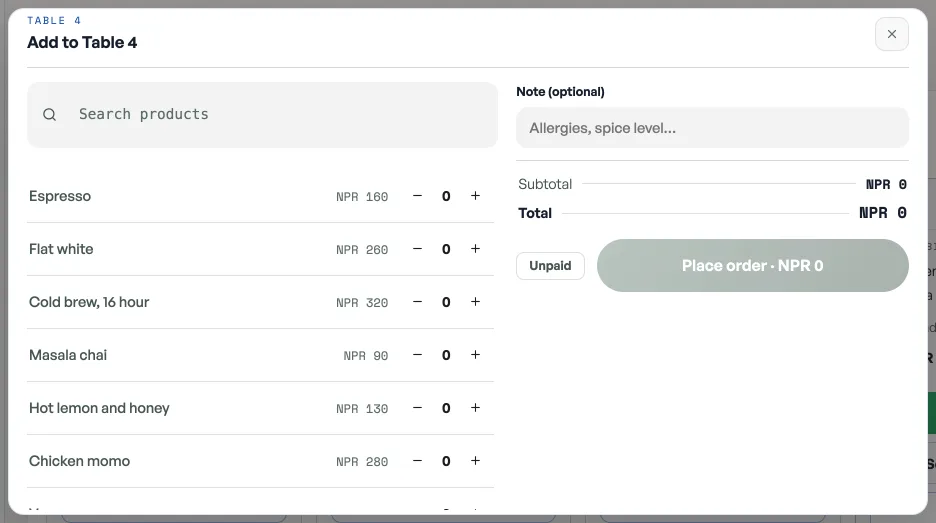
Task: Add one Flat white with plus
Action: pos(475,249)
